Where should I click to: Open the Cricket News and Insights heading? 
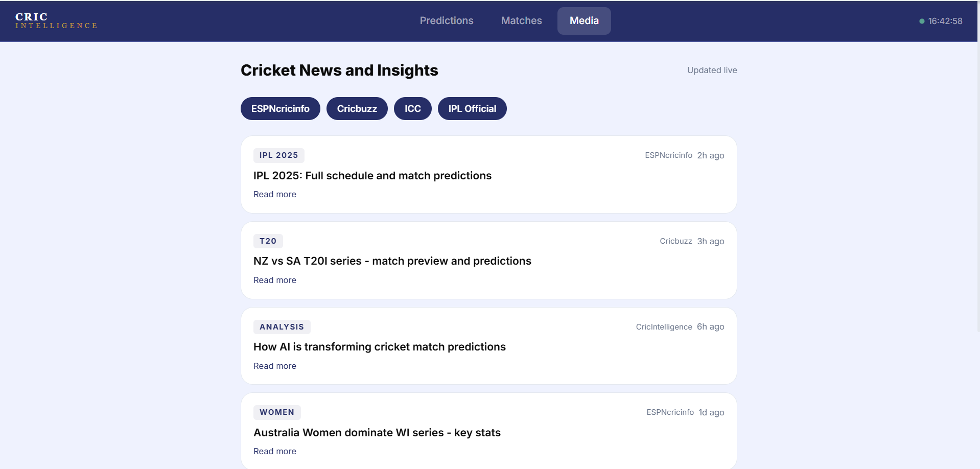[x=339, y=70]
